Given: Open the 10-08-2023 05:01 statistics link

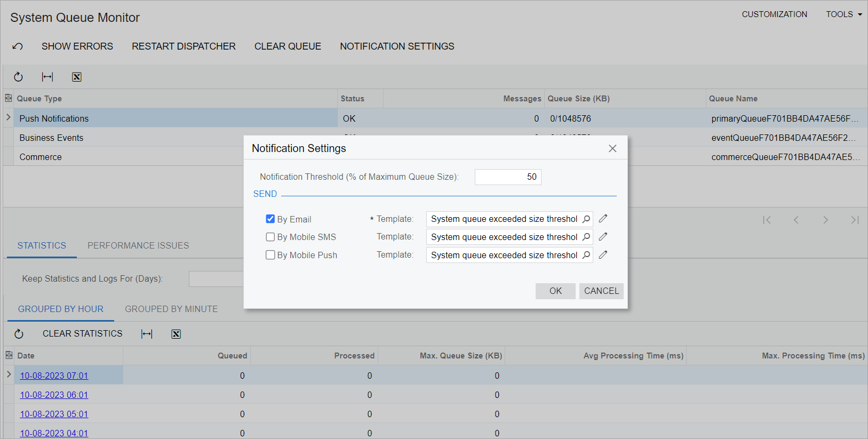Looking at the screenshot, I should click(x=54, y=414).
